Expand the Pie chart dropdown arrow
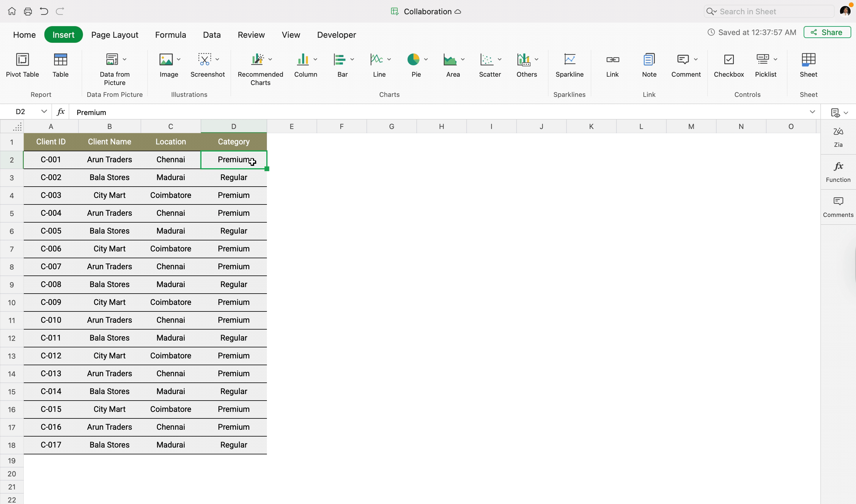Viewport: 856px width, 504px height. click(426, 59)
